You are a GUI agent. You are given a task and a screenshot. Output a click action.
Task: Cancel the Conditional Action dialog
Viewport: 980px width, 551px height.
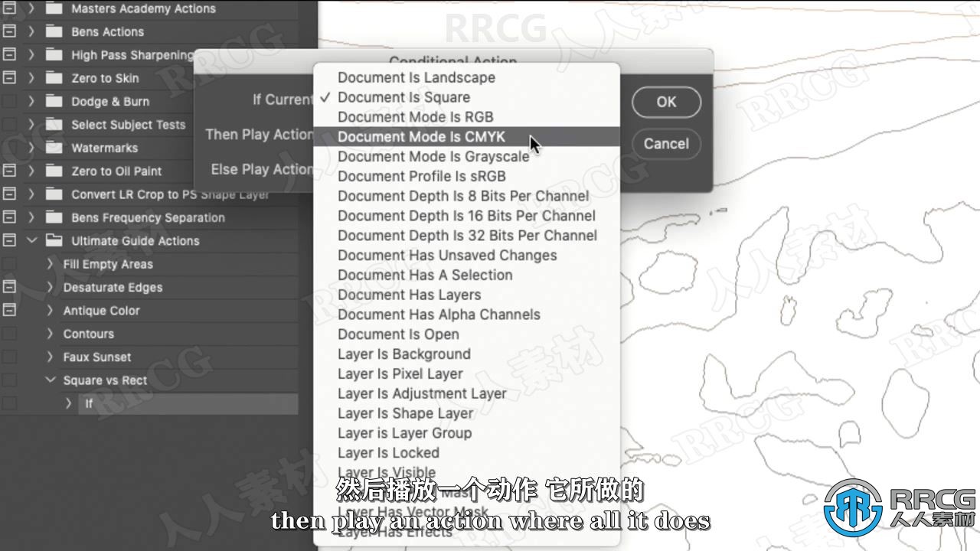click(666, 144)
